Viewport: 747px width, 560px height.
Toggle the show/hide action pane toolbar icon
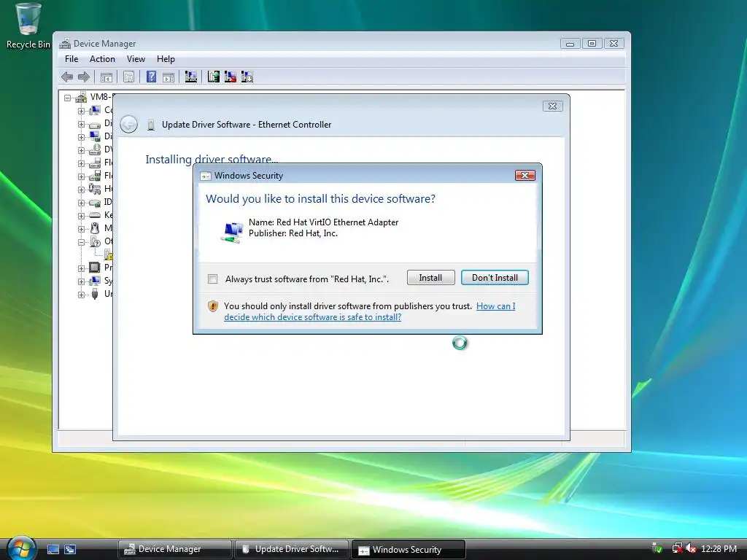[169, 77]
